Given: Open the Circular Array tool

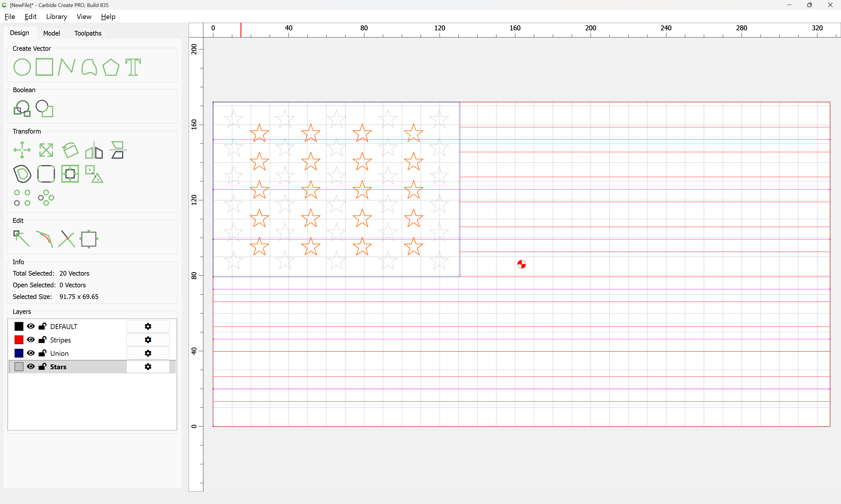Looking at the screenshot, I should 46,198.
